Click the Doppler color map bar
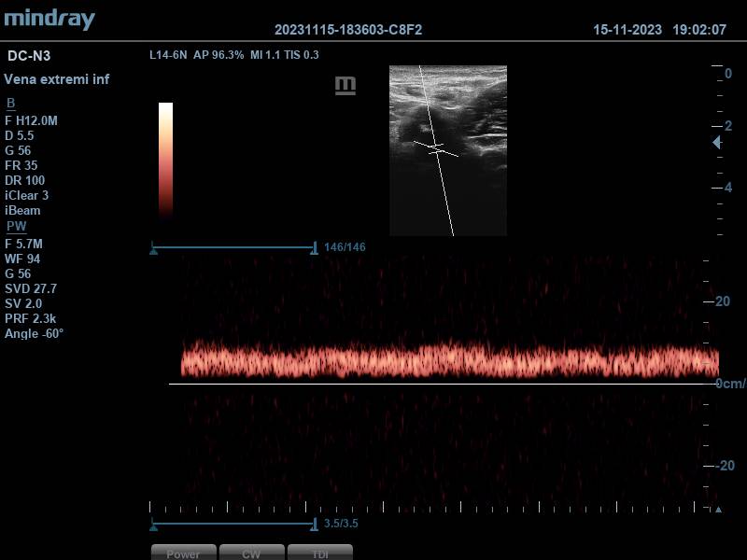This screenshot has height=560, width=747. [165, 159]
